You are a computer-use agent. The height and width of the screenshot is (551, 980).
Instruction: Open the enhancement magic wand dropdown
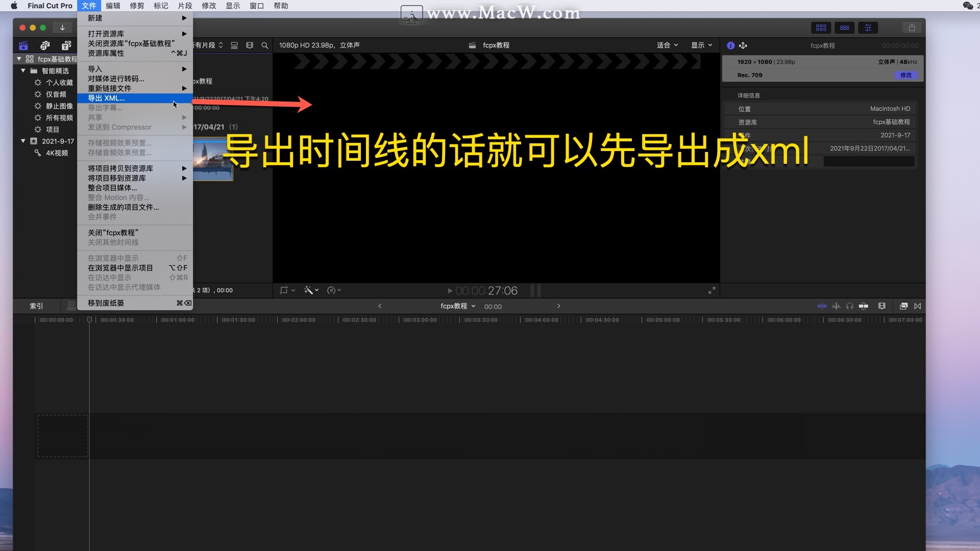[x=311, y=290]
